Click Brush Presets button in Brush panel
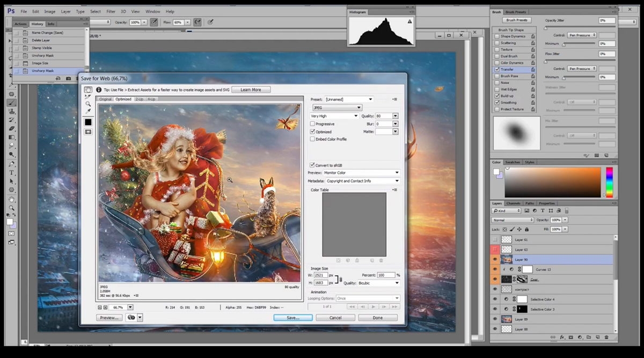 point(518,20)
